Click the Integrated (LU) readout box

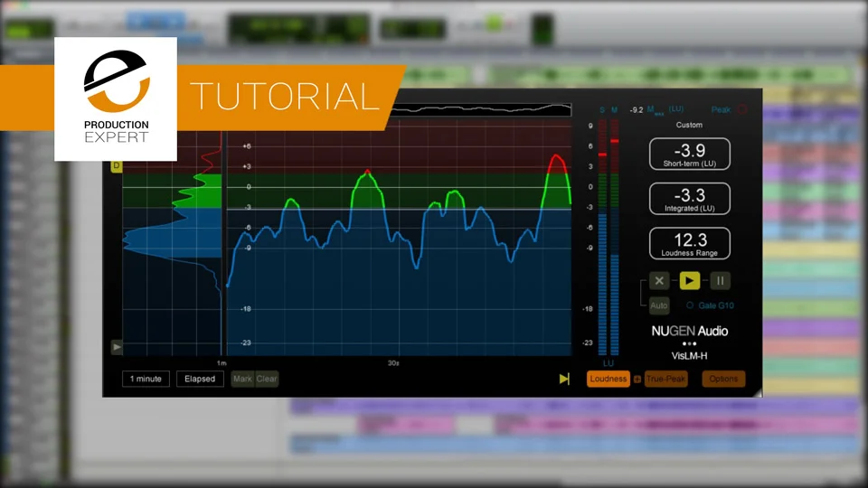[x=689, y=199]
